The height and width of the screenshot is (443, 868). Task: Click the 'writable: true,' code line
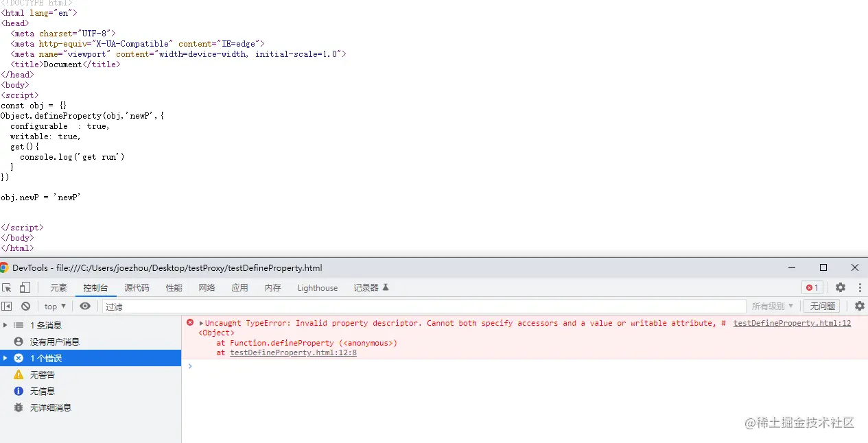pyautogui.click(x=45, y=136)
